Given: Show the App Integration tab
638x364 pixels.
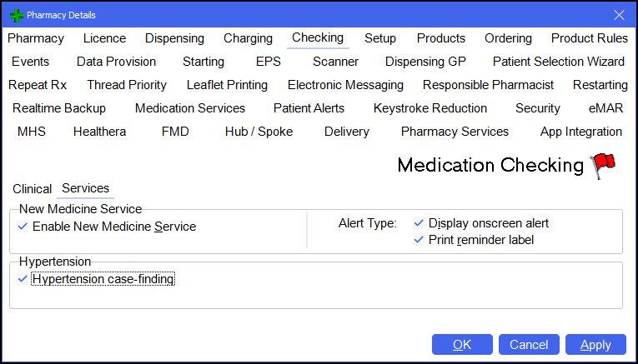Looking at the screenshot, I should tap(580, 132).
